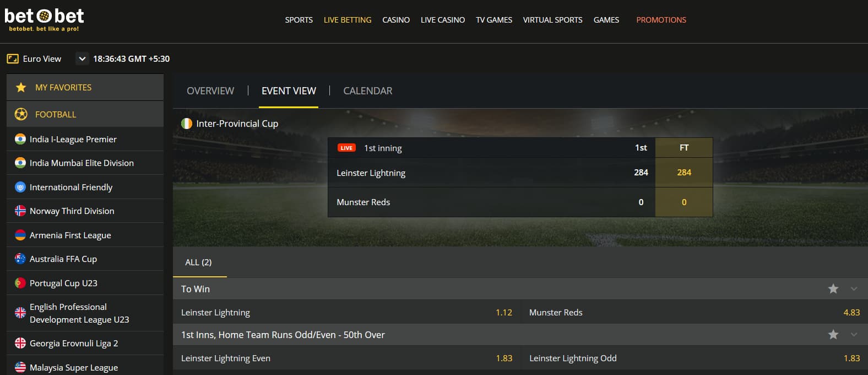This screenshot has height=375, width=868.
Task: Favorite the Runs Odd/Even market star
Action: 833,334
